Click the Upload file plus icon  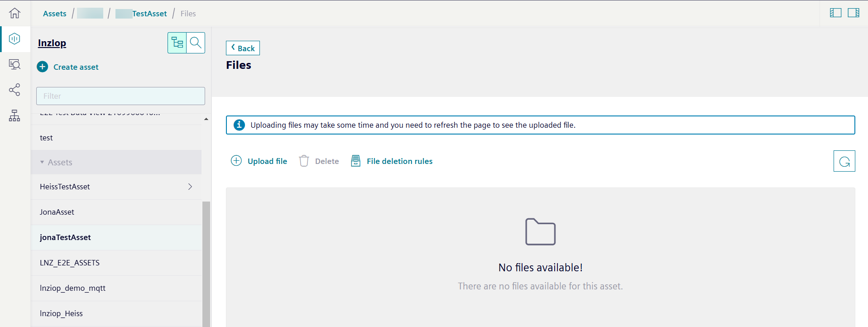[x=236, y=161]
